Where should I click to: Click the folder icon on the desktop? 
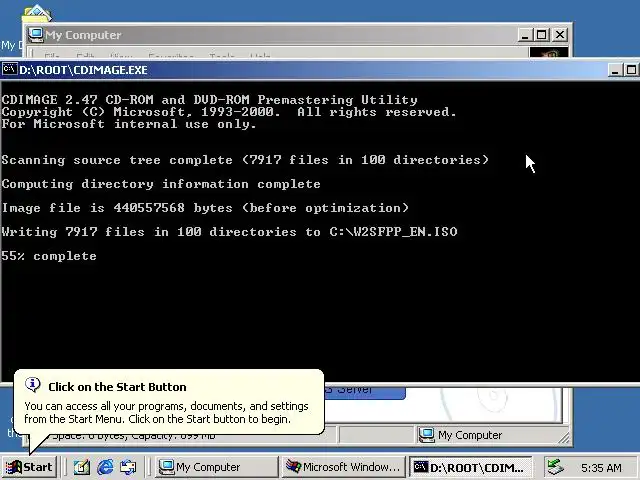coord(37,13)
